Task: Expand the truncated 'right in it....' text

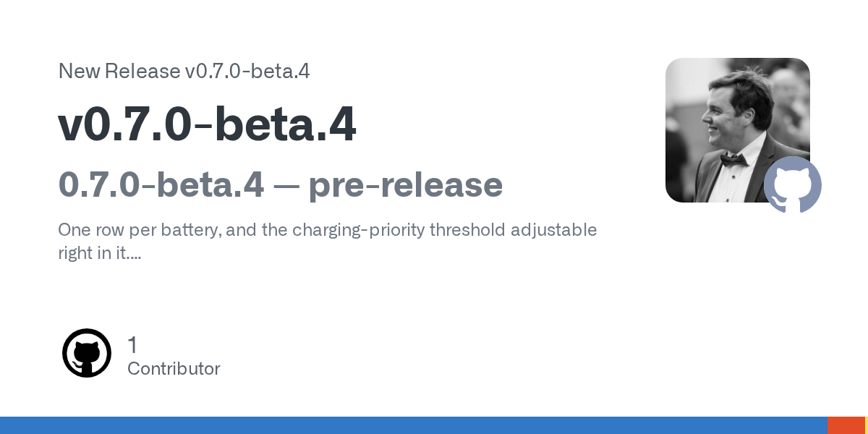Action: point(99,254)
